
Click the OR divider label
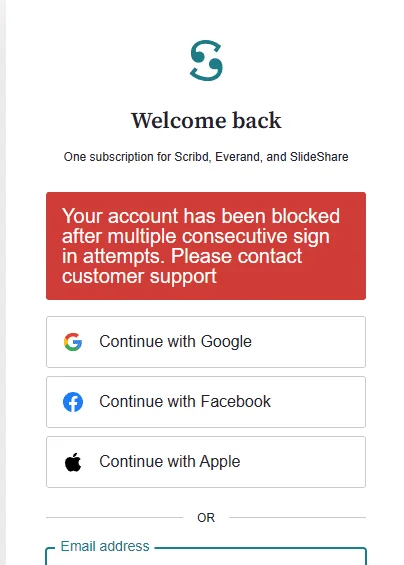(x=206, y=518)
